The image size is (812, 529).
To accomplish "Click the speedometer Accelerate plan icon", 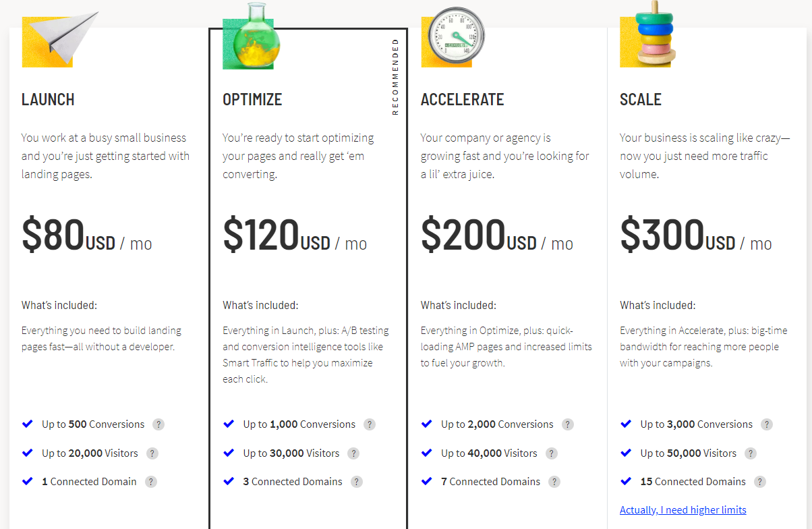I will coord(452,38).
